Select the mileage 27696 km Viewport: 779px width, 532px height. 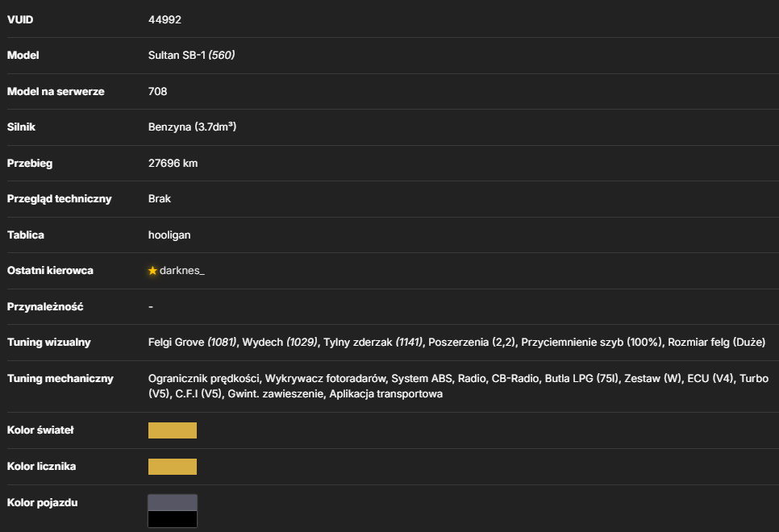173,164
